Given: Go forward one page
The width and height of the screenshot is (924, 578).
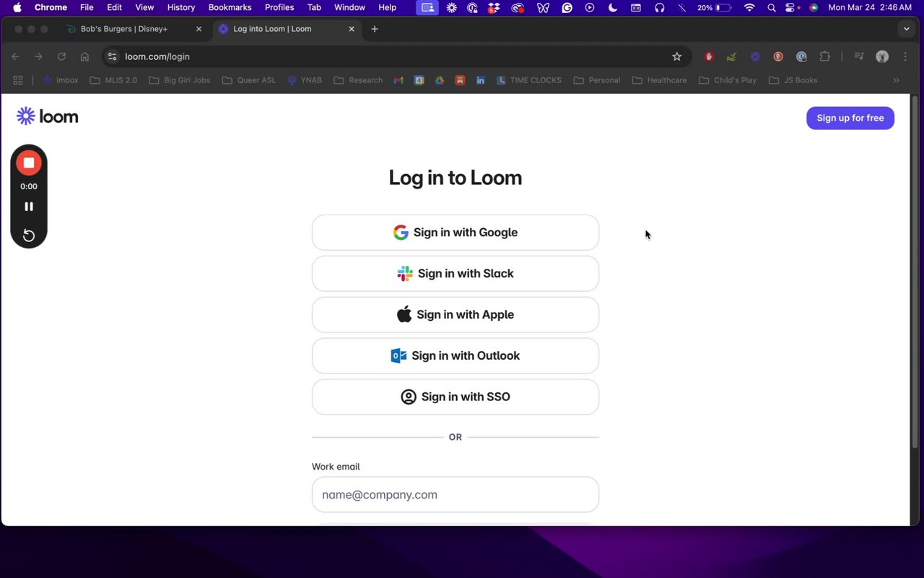Looking at the screenshot, I should click(38, 56).
